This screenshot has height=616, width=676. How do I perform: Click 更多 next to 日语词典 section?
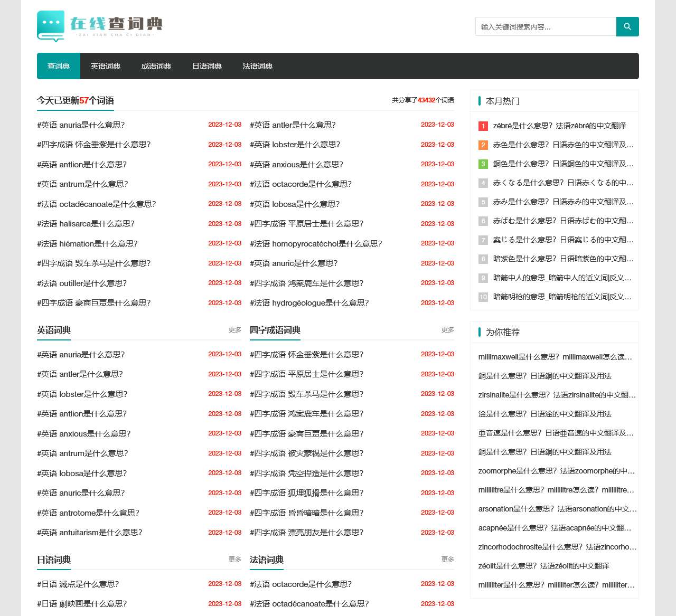point(234,559)
